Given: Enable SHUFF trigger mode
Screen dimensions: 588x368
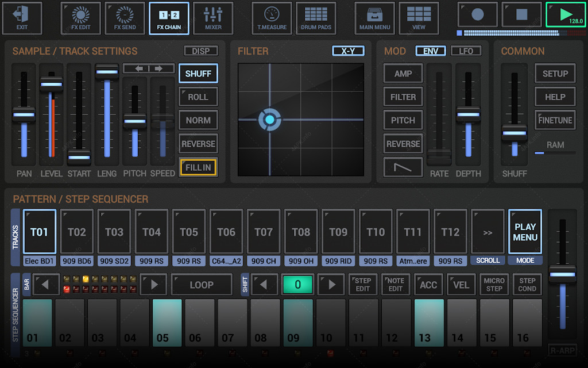Looking at the screenshot, I should pos(198,74).
